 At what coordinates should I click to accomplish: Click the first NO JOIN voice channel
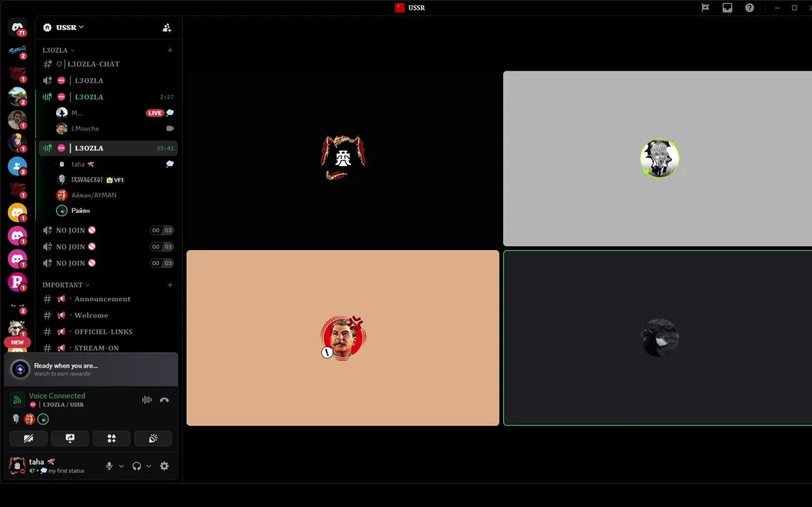point(108,230)
